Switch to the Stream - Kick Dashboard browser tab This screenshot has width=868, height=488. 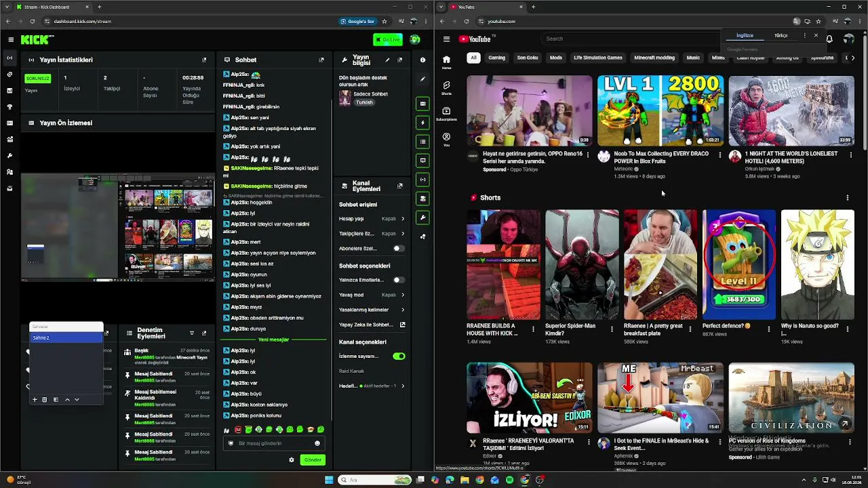click(54, 7)
